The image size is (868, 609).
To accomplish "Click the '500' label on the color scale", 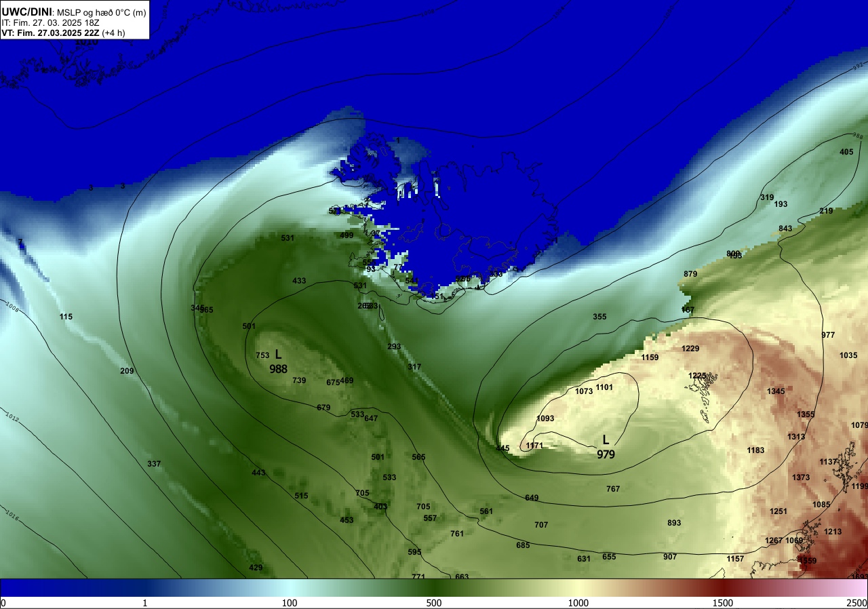I will pyautogui.click(x=434, y=603).
